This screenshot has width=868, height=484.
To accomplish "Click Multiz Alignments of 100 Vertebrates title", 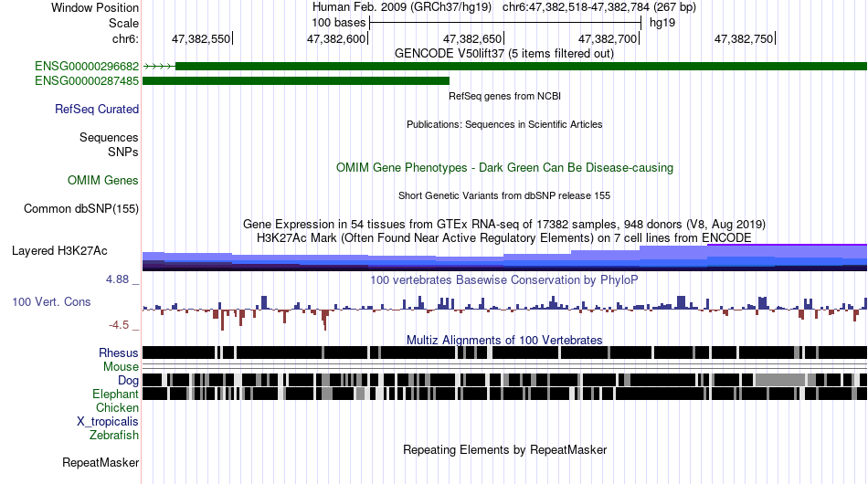I will pos(504,340).
